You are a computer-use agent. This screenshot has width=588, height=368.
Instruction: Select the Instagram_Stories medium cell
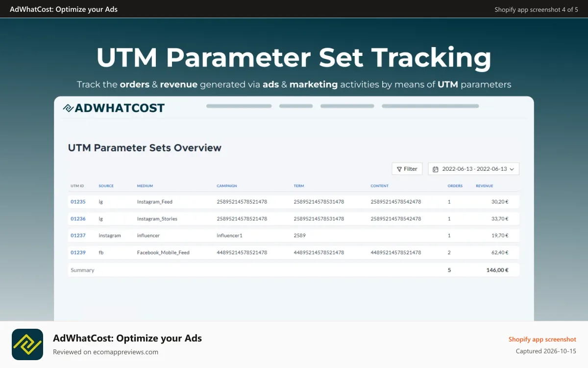click(x=157, y=219)
